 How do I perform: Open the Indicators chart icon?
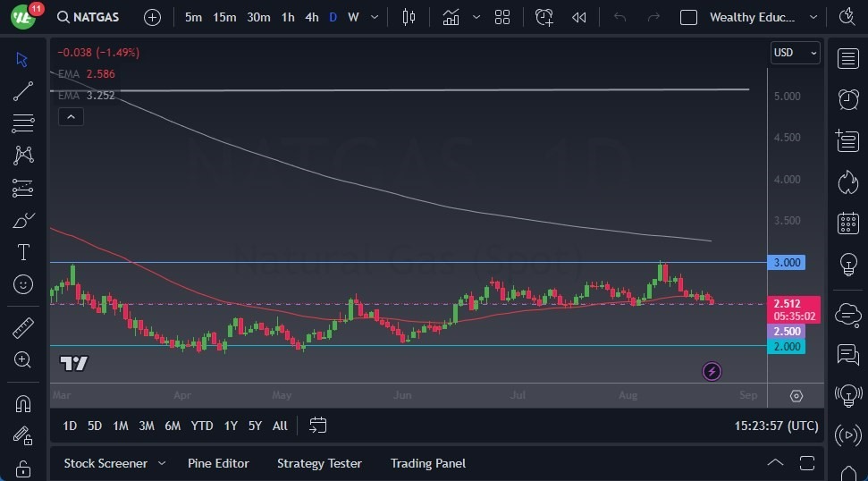click(451, 17)
